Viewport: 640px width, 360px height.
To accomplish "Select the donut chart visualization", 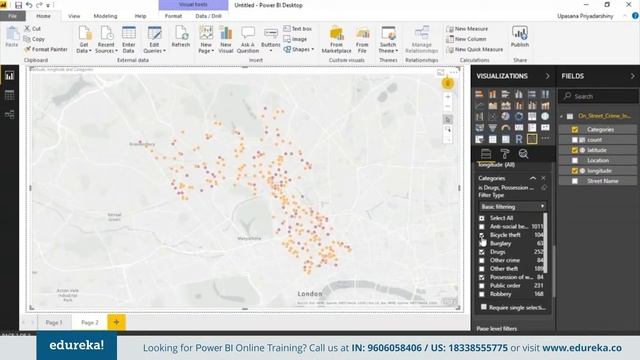I will tap(519, 116).
